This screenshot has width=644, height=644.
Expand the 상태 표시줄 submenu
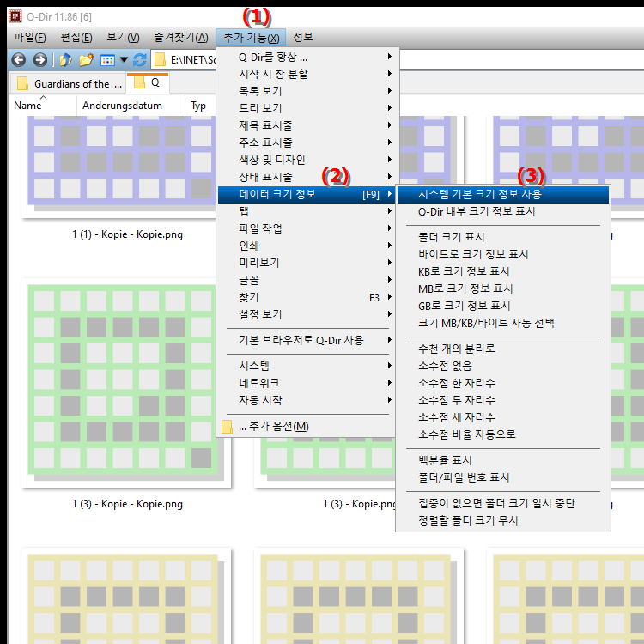(x=307, y=177)
